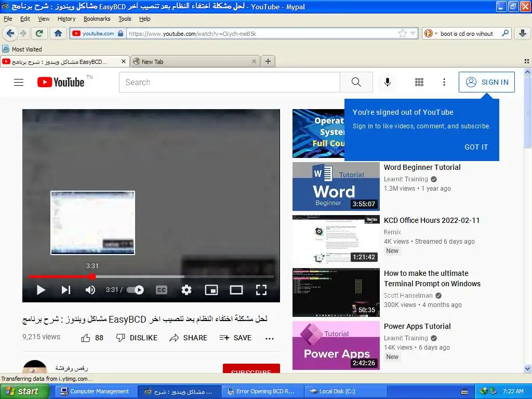The image size is (532, 399).
Task: Click the padlock site security icon
Action: click(121, 33)
